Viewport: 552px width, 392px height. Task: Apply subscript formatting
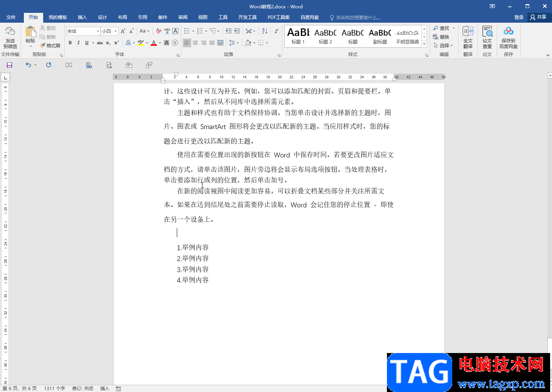coord(108,43)
